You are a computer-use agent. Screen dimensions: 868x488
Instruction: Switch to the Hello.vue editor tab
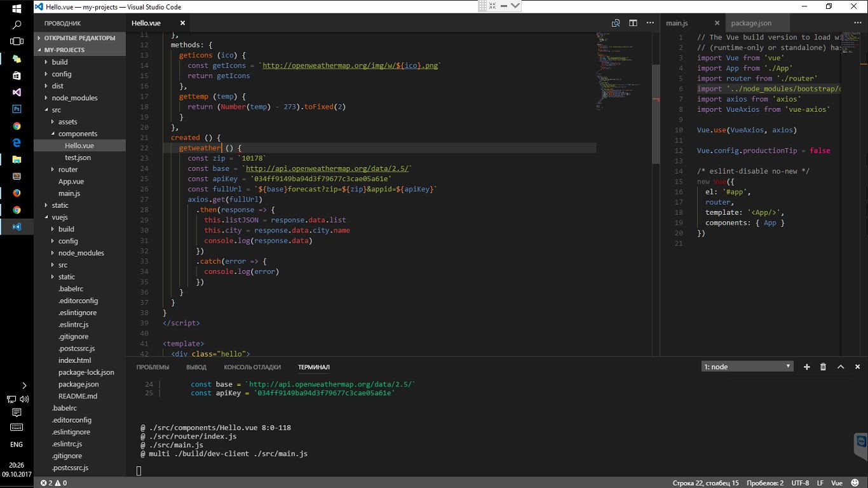point(146,23)
